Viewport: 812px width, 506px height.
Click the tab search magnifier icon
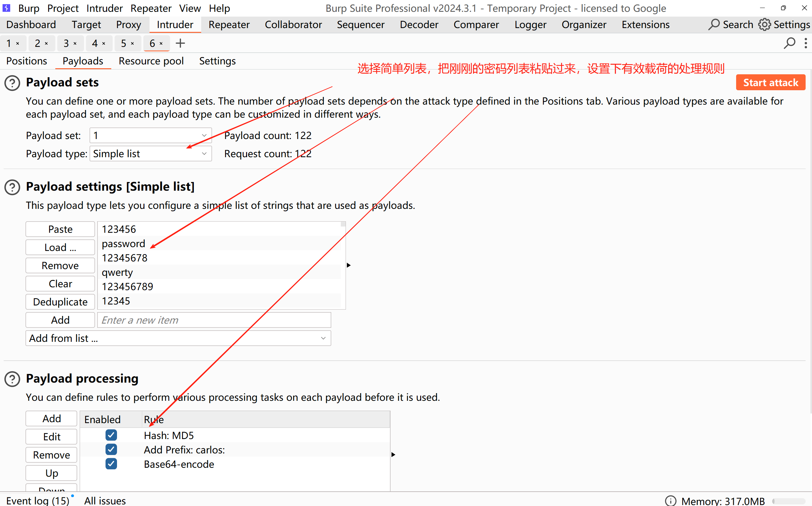pos(789,43)
